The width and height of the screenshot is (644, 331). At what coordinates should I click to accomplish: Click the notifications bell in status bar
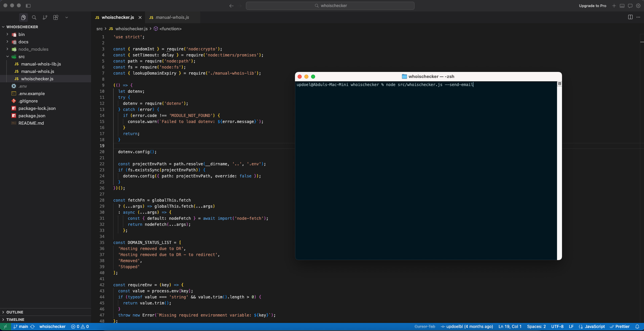click(x=637, y=327)
